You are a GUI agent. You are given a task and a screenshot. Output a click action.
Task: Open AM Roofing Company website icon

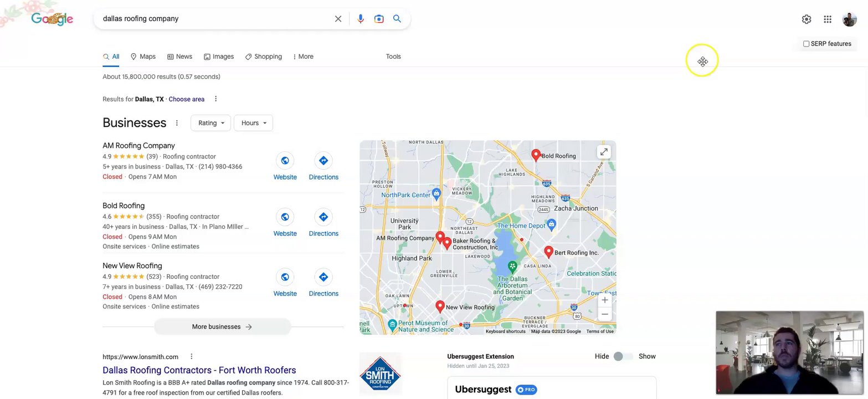[285, 161]
